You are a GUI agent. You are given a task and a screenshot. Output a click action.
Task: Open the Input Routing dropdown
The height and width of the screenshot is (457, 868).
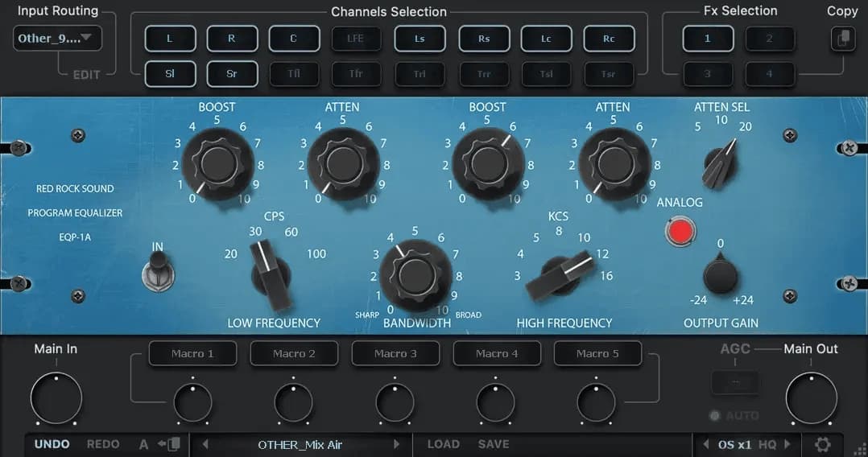57,38
